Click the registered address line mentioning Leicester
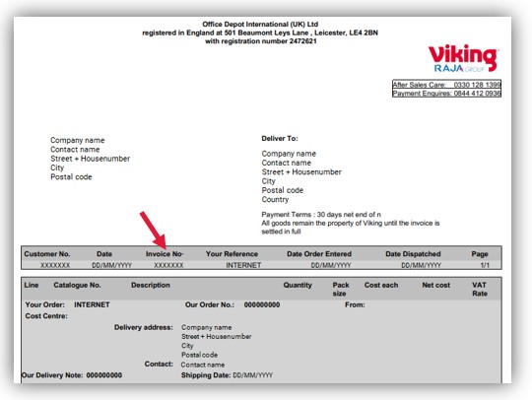Image resolution: width=532 pixels, height=400 pixels. 260,33
